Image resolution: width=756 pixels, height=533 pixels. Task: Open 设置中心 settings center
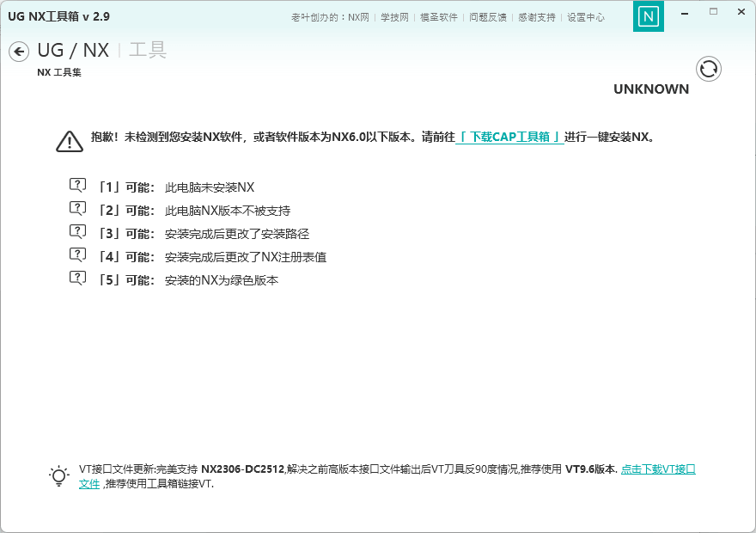(585, 17)
